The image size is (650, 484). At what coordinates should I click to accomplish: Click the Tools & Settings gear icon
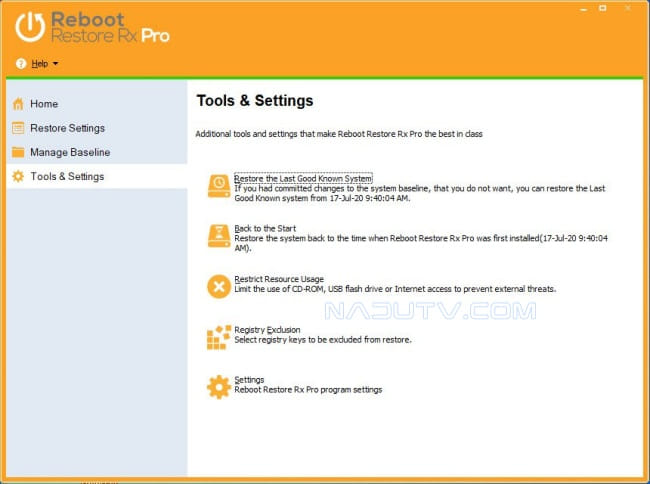point(18,176)
